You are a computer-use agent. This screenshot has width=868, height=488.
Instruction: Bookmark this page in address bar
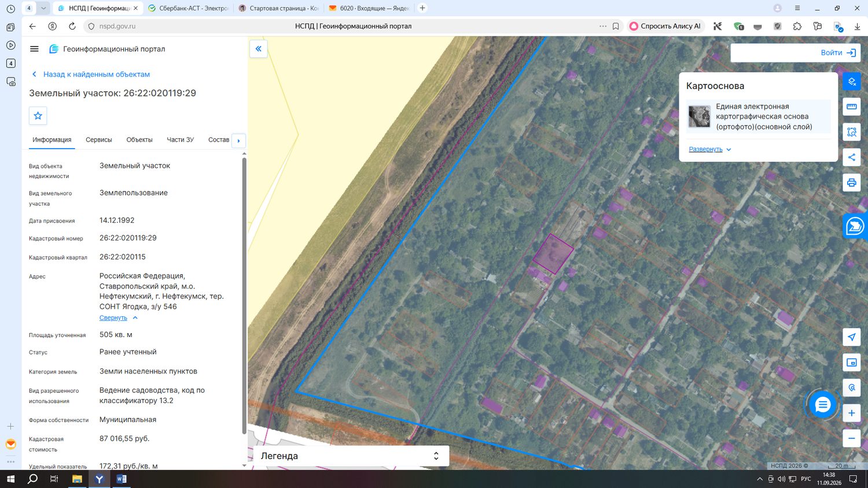click(616, 26)
